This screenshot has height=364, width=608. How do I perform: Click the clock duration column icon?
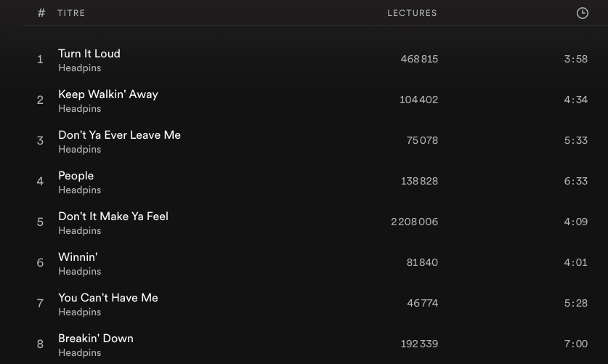582,13
